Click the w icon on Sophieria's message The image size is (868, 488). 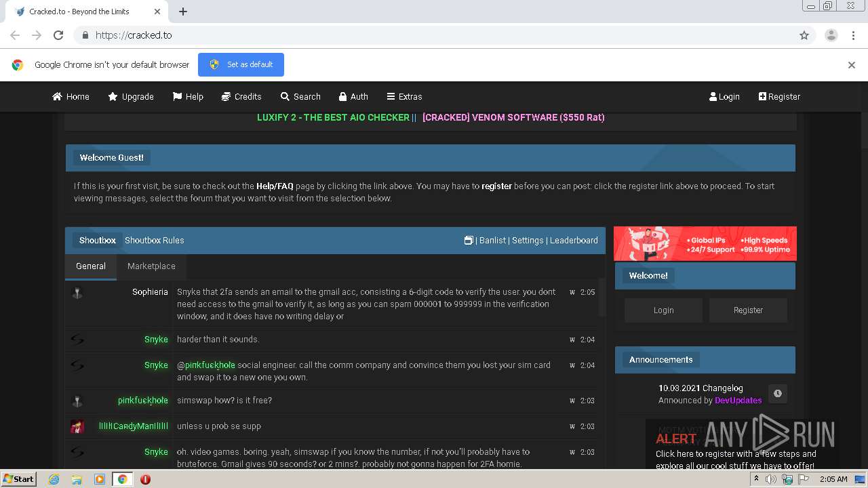click(x=572, y=292)
